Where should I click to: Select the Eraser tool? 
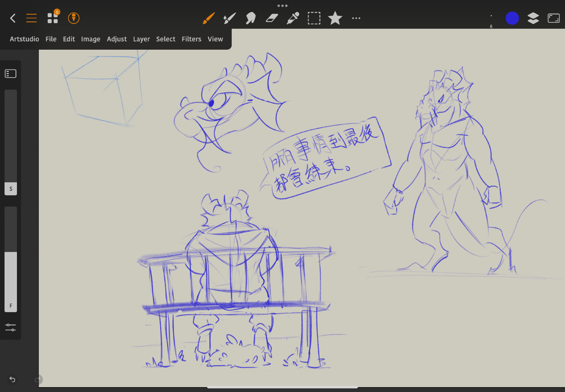[272, 18]
